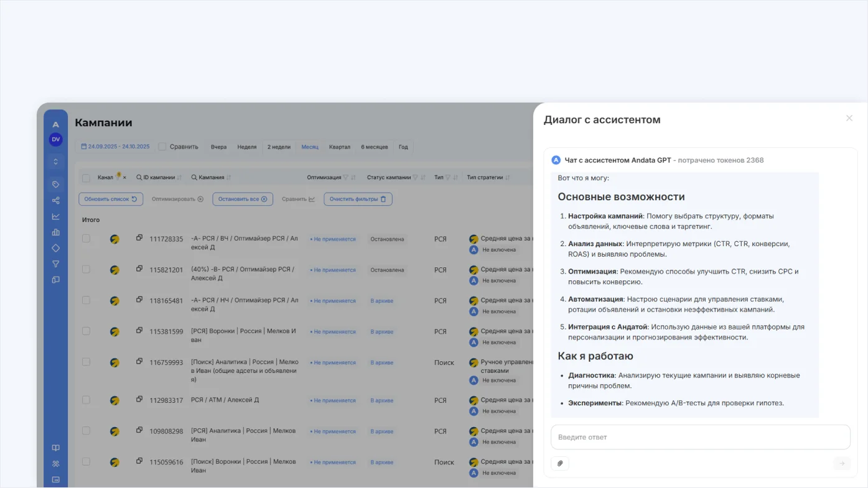
Task: Send the message with the arrow button
Action: [x=842, y=463]
